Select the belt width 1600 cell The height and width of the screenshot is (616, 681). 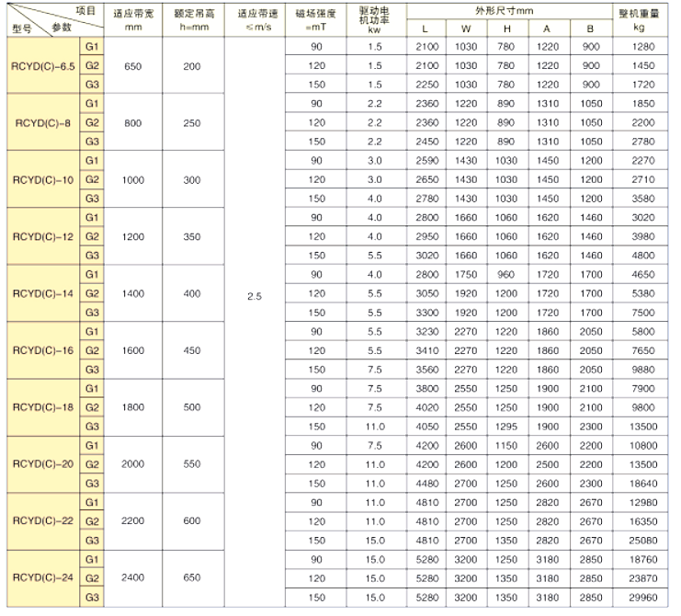click(133, 350)
